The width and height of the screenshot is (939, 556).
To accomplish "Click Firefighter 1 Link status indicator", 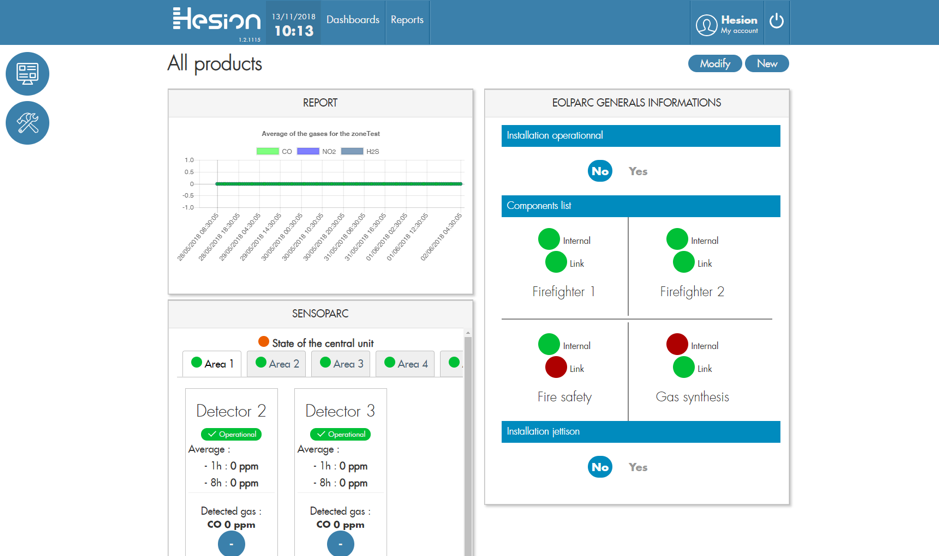I will tap(556, 262).
